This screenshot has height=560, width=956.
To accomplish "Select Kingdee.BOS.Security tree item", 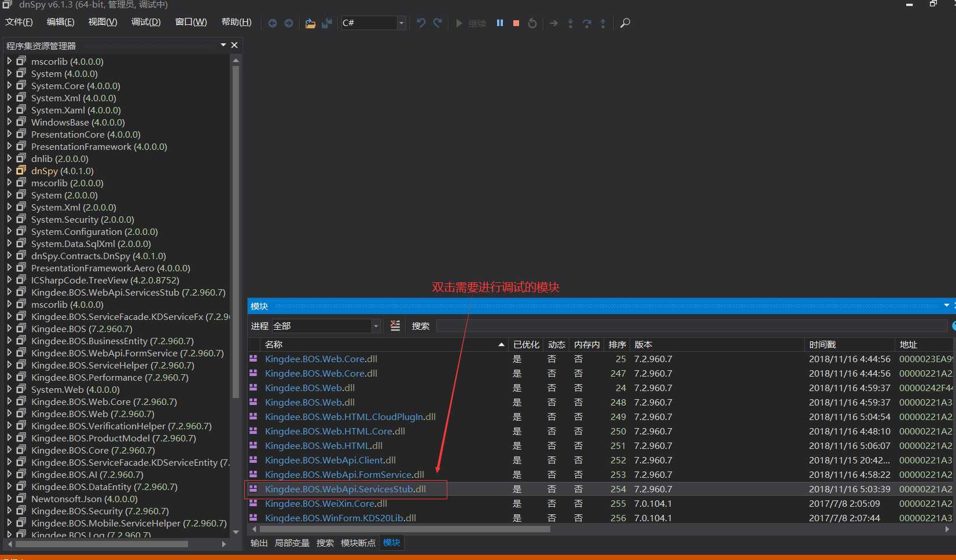I will (x=100, y=511).
